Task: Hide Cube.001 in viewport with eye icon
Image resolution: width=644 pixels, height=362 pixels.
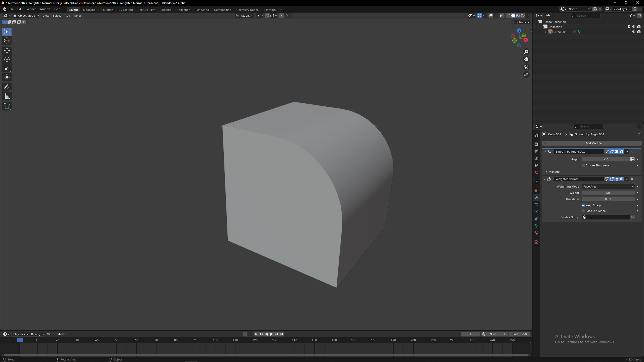Action: 633,32
